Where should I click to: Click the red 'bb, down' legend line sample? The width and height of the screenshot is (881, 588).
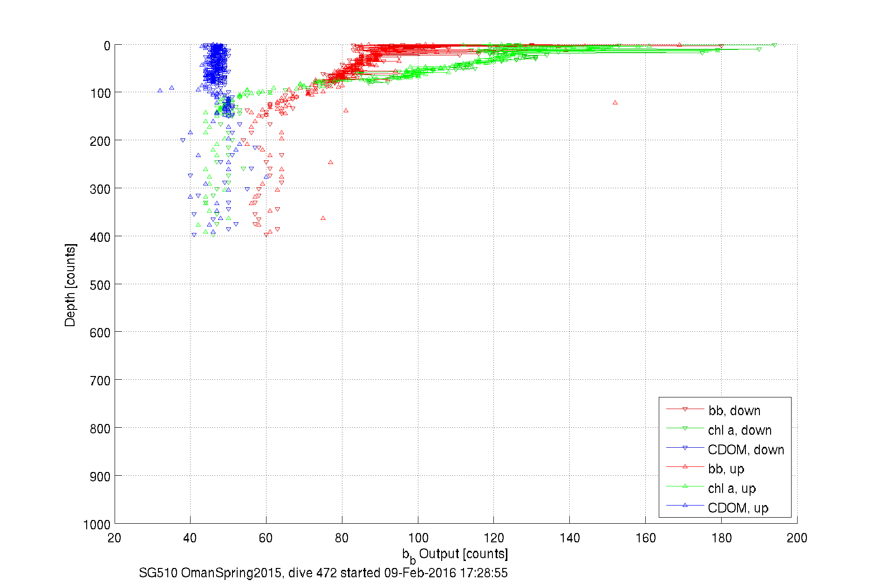[685, 409]
